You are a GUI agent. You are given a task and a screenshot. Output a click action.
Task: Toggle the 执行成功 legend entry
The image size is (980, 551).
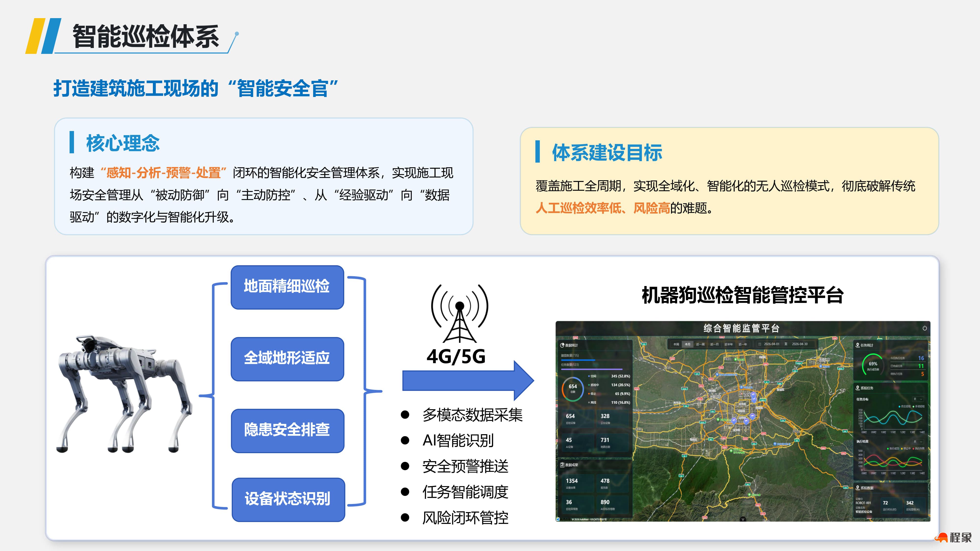[893, 449]
